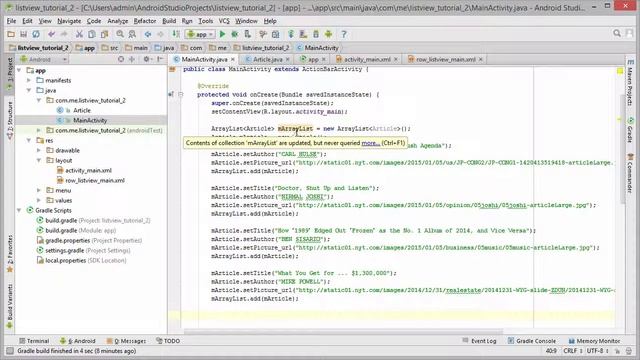The width and height of the screenshot is (640, 360).
Task: Start debugging with the bug icon
Action: tap(235, 34)
